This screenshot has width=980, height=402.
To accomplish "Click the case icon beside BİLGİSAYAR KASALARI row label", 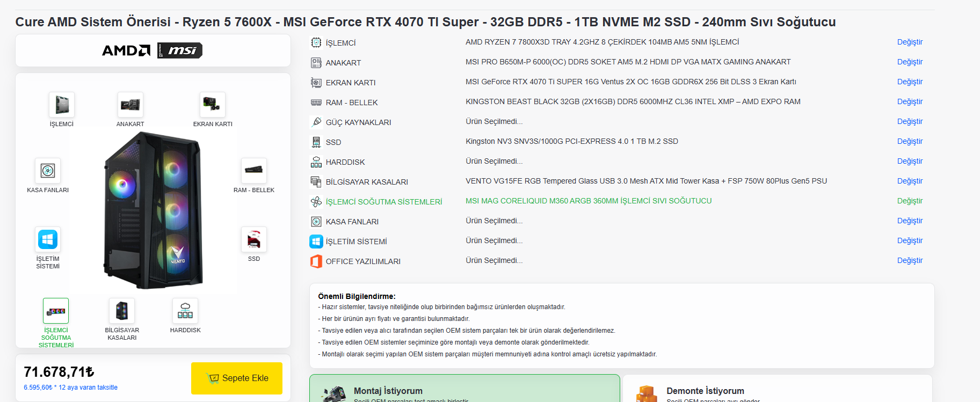I will (x=316, y=181).
